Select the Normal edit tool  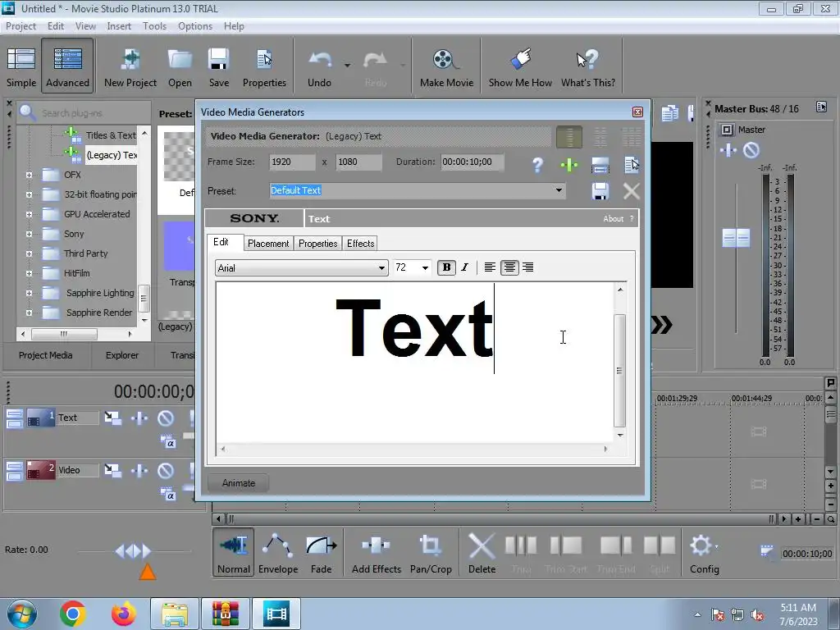234,552
